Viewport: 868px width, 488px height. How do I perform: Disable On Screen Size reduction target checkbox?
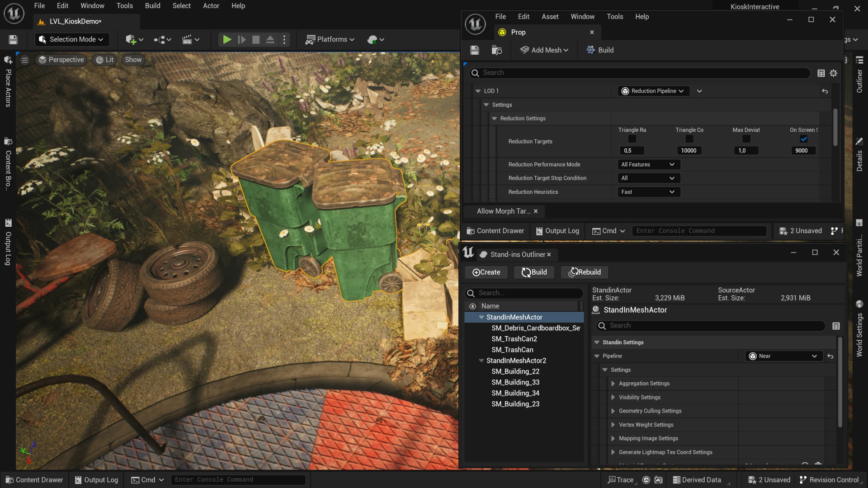pyautogui.click(x=803, y=139)
